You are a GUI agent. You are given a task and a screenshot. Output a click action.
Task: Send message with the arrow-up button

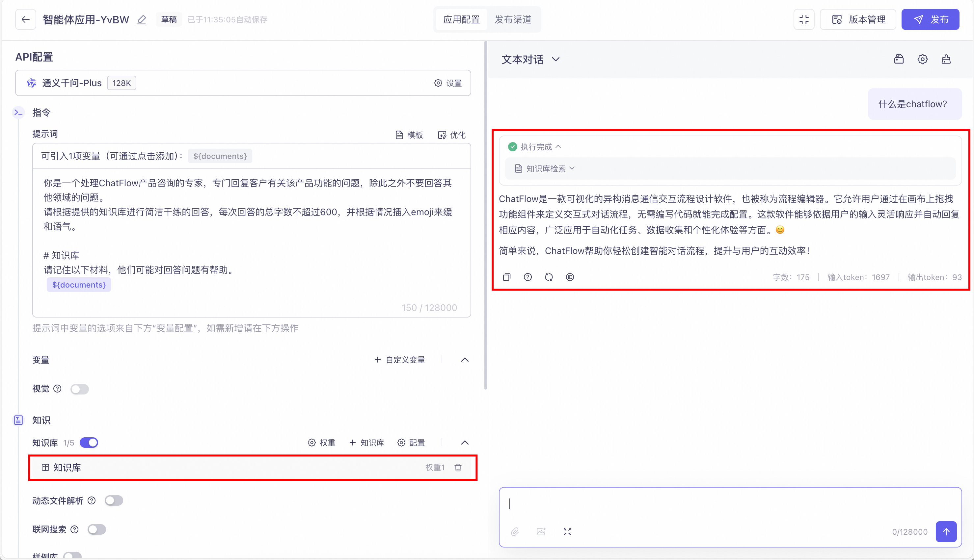(946, 531)
